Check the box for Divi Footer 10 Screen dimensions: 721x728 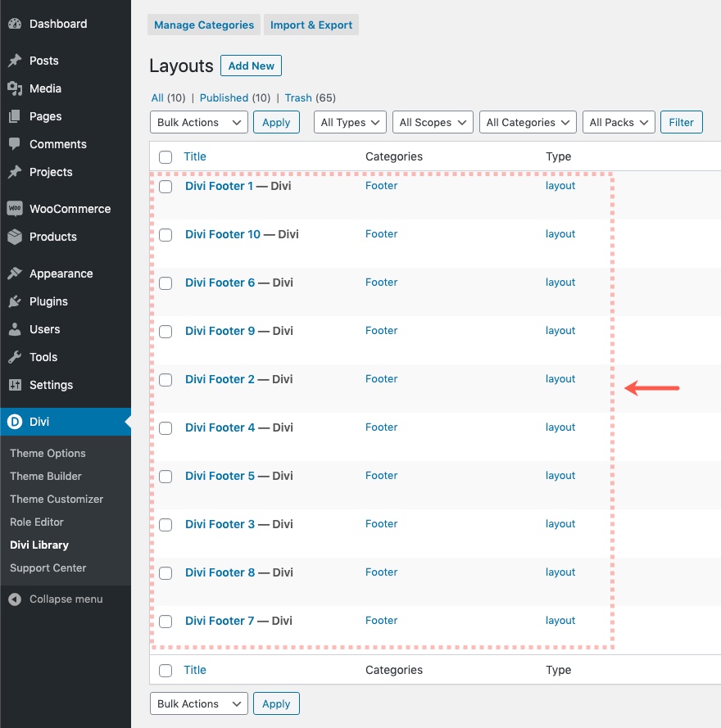point(166,235)
